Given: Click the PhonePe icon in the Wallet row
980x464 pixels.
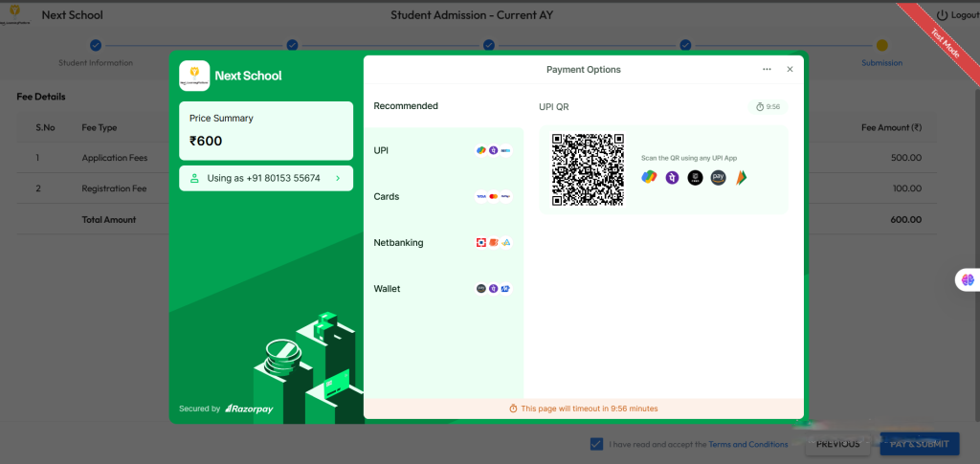Looking at the screenshot, I should (493, 289).
